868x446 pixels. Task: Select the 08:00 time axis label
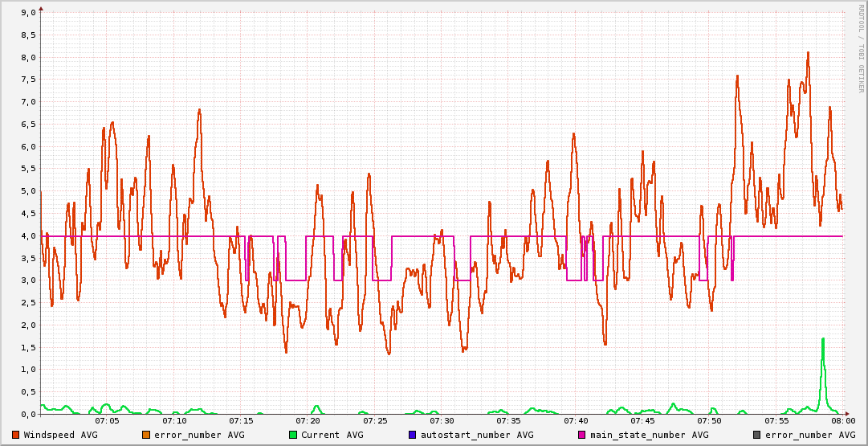[842, 420]
